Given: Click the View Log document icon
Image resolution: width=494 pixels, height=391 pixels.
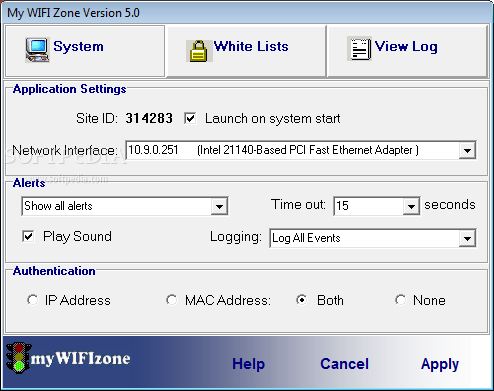Looking at the screenshot, I should (x=359, y=49).
